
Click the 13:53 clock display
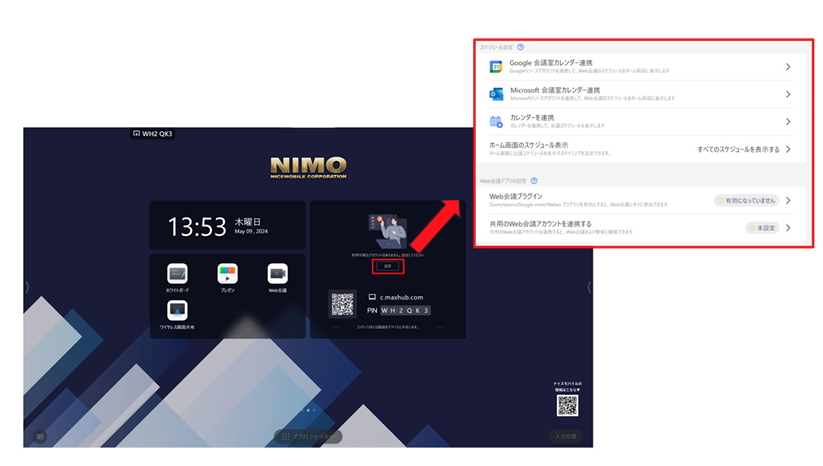(197, 227)
